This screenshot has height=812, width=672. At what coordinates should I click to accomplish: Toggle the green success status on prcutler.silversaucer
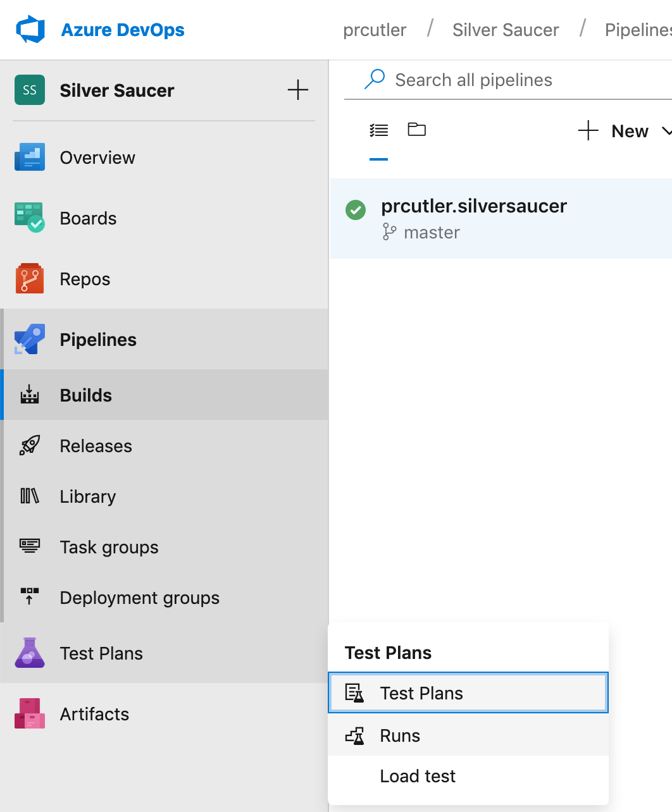(356, 210)
